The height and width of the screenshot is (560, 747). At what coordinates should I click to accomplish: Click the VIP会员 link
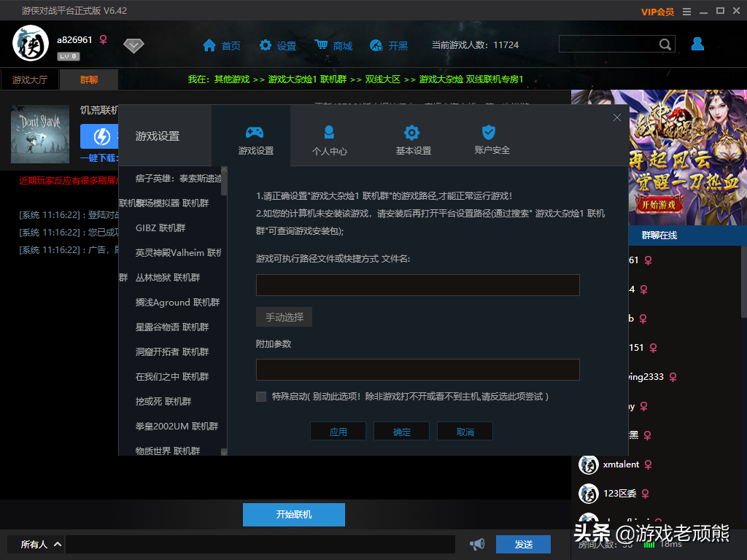[657, 12]
